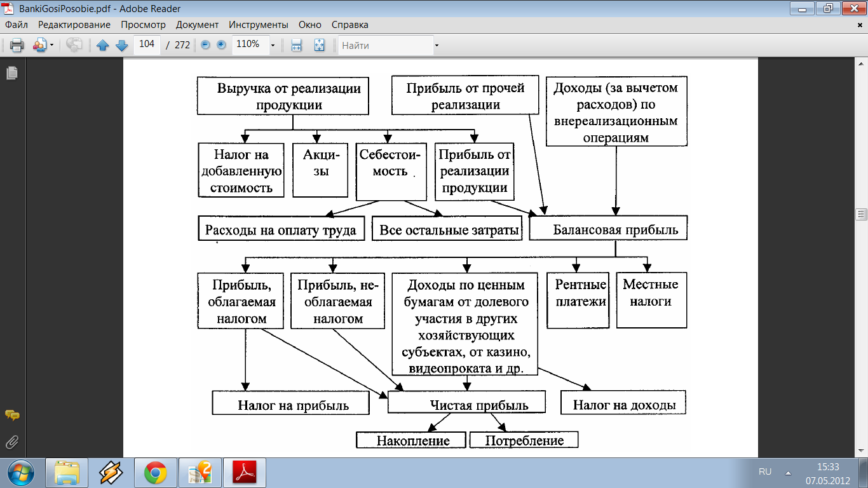868x488 pixels.
Task: Click the collaborate people icon in toolbar
Action: point(39,45)
